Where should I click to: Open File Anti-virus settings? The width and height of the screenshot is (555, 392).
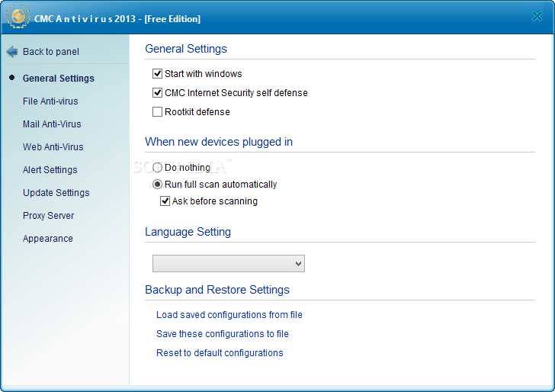point(50,101)
